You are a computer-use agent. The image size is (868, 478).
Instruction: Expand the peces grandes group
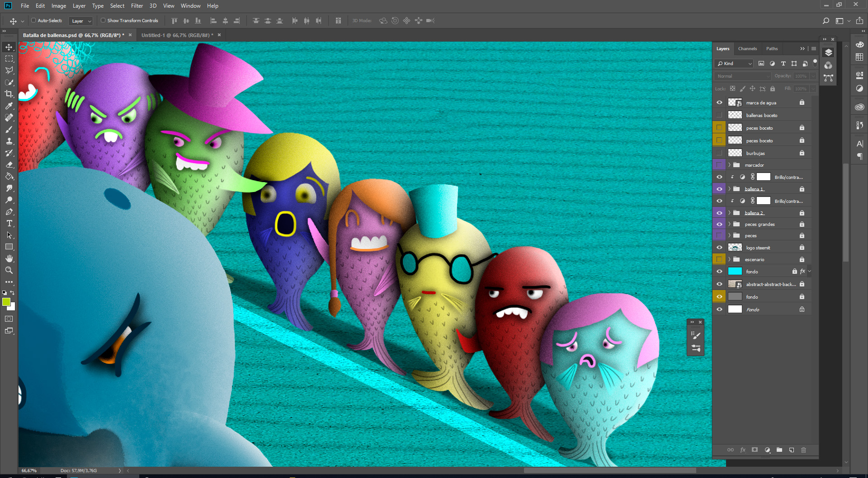pyautogui.click(x=729, y=224)
